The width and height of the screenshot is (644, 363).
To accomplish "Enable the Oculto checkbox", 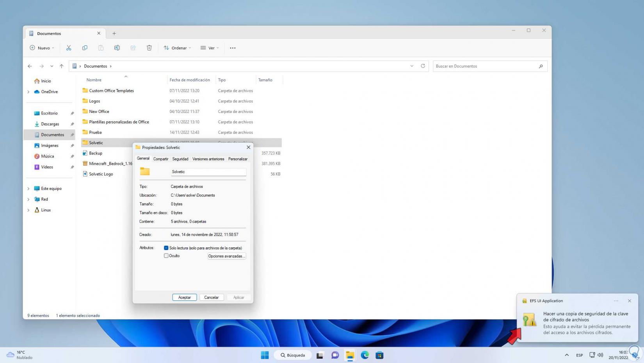I will click(x=166, y=256).
